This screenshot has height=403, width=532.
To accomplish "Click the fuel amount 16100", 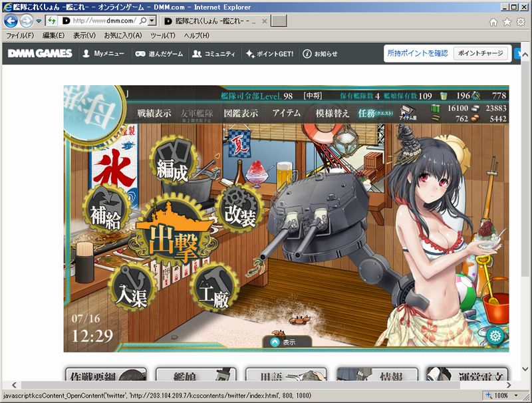I will 458,108.
